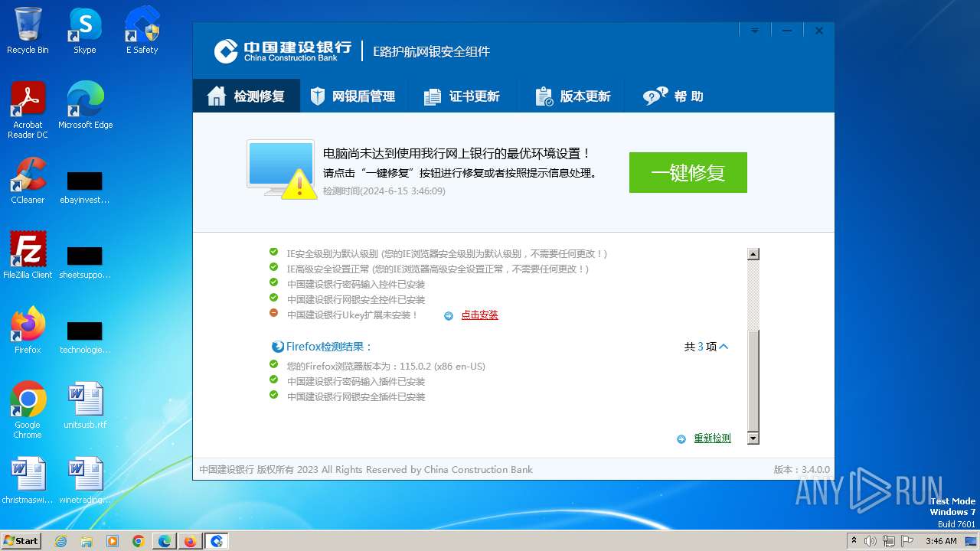Click the network tray icon
The height and width of the screenshot is (551, 980).
[x=889, y=541]
